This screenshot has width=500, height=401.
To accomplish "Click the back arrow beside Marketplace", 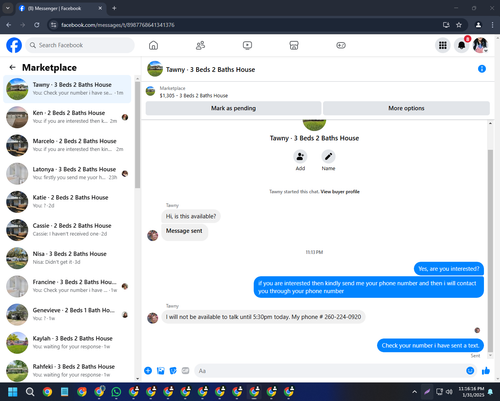I will 13,67.
